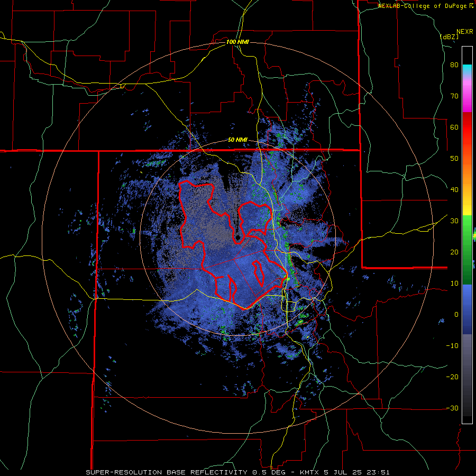
Task: Click the 80 value on the dBZ scale
Action: tap(454, 65)
